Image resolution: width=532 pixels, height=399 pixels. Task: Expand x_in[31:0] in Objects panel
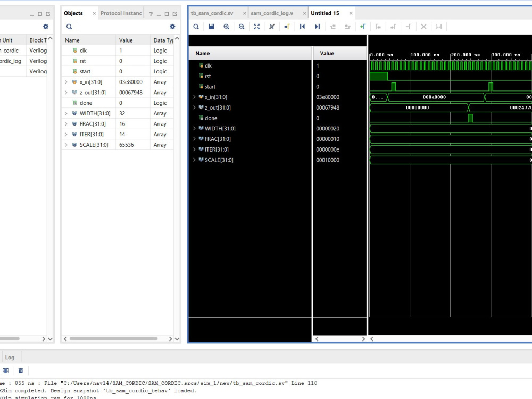coord(66,82)
